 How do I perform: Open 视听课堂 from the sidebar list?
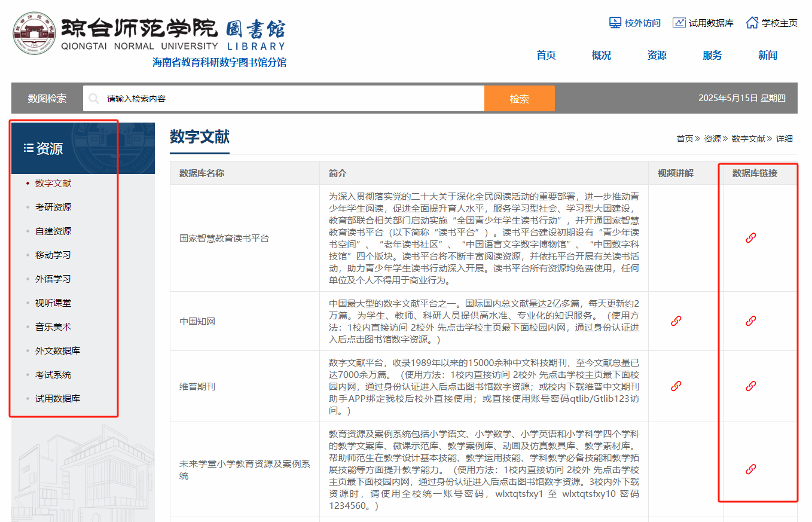(x=53, y=303)
